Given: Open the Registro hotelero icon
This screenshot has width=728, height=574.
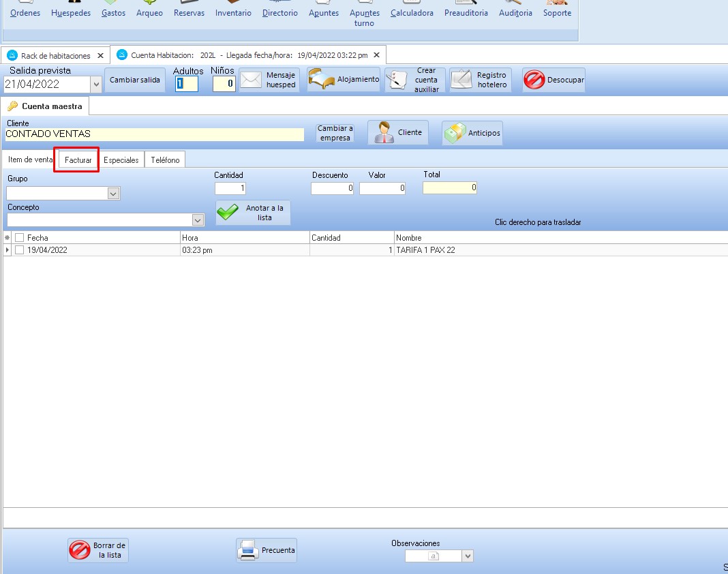Looking at the screenshot, I should 461,80.
